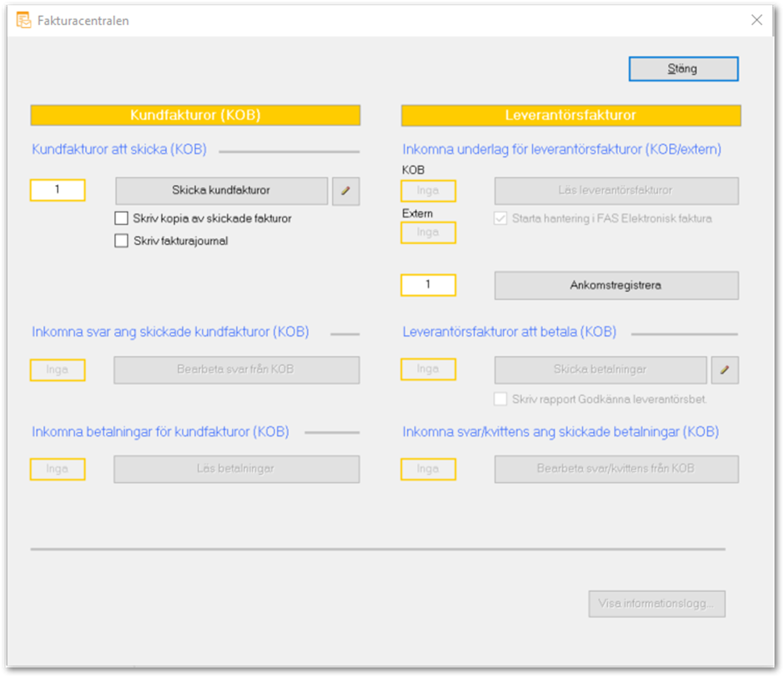Open Visa informationslogg button
This screenshot has width=784, height=677.
(x=656, y=604)
